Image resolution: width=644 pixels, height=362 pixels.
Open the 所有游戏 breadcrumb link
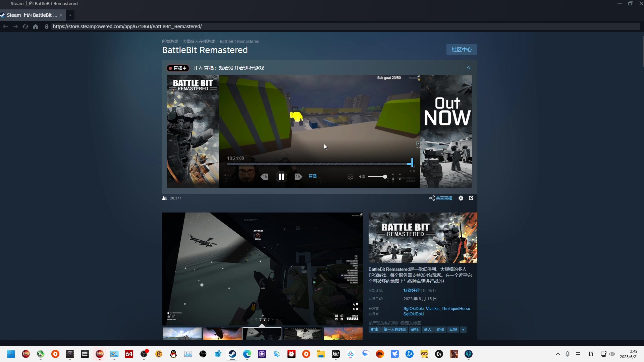(x=170, y=42)
